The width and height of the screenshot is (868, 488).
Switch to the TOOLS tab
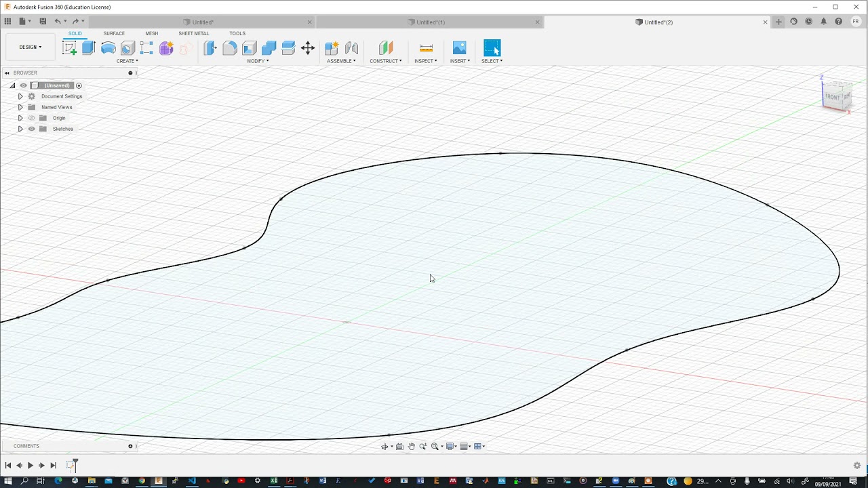point(237,33)
